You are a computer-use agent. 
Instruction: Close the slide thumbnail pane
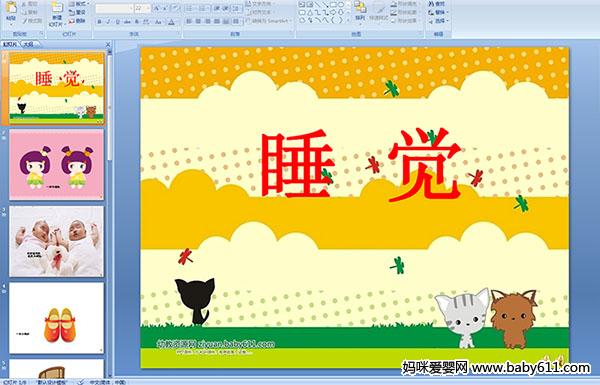click(x=108, y=44)
